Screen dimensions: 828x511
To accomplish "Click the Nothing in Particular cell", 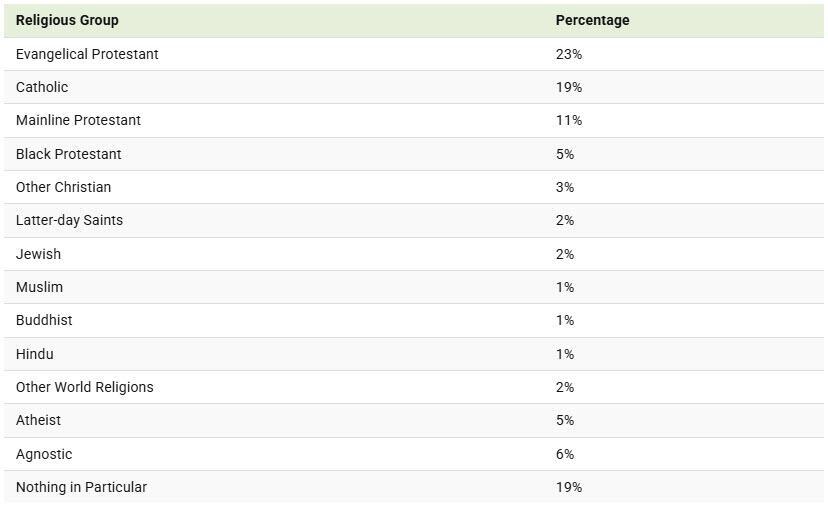I will click(x=81, y=487).
